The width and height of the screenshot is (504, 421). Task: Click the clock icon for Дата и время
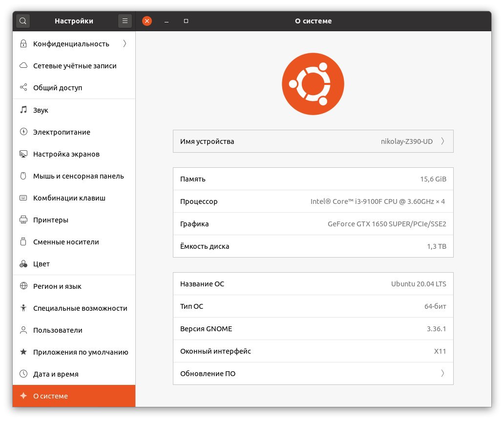pyautogui.click(x=23, y=374)
